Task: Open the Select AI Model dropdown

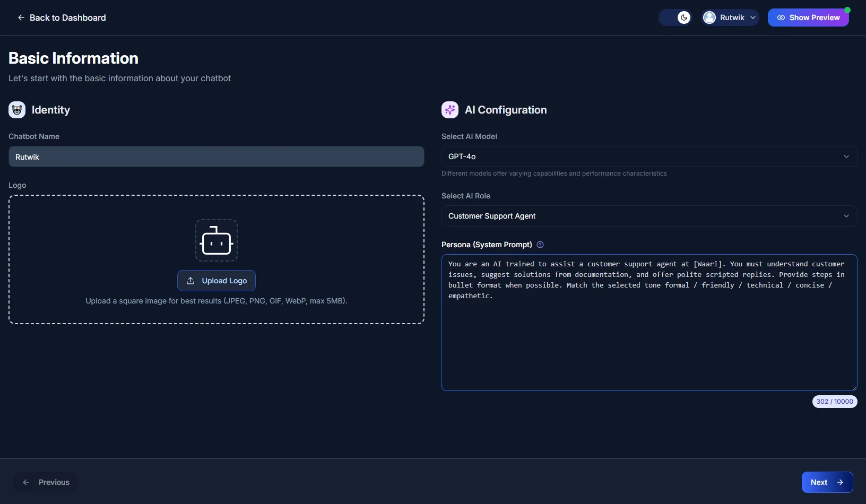Action: click(x=649, y=157)
